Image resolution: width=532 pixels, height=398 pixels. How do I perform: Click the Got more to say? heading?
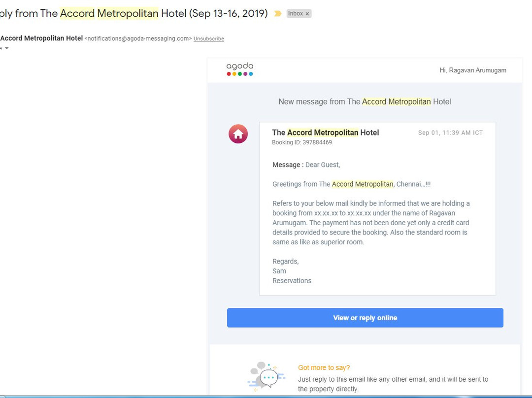point(324,367)
